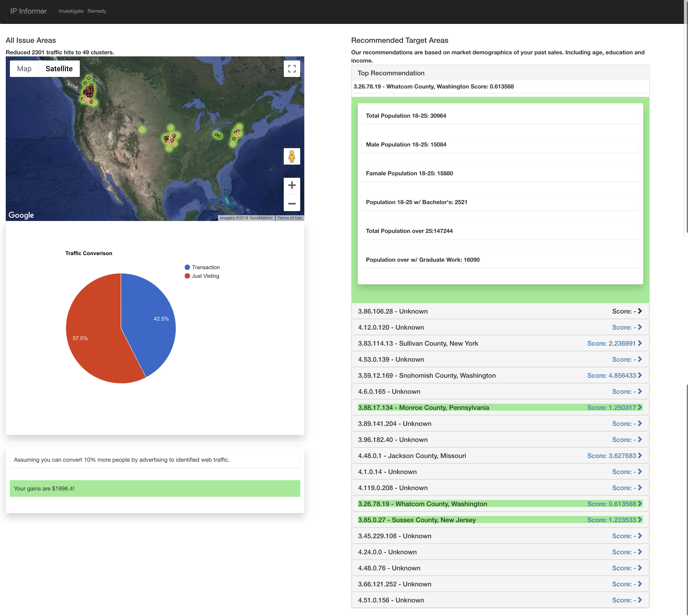
Task: Switch map to Satellite view
Action: [x=59, y=69]
